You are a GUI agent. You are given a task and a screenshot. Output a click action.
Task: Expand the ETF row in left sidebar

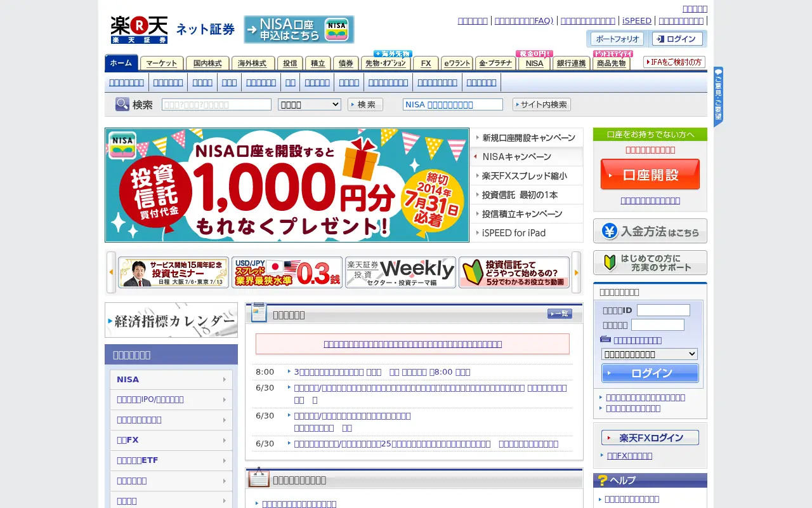click(171, 461)
